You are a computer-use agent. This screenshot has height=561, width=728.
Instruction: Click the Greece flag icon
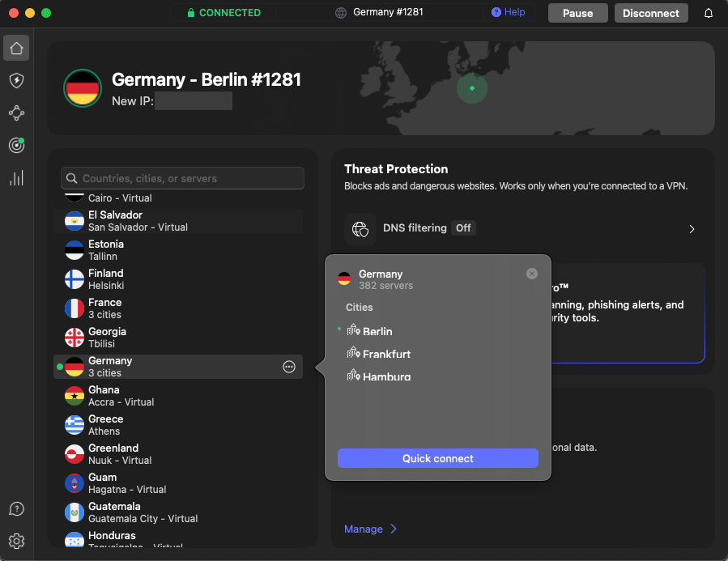click(x=75, y=425)
